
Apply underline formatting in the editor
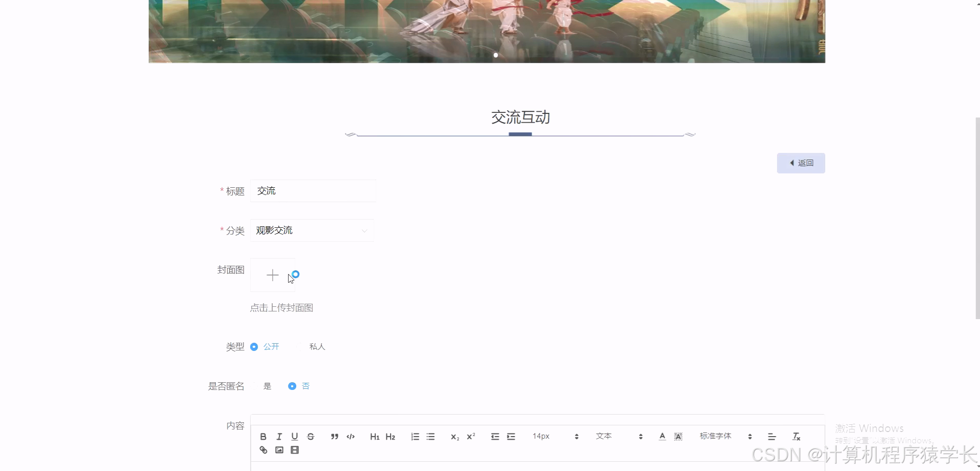point(295,436)
